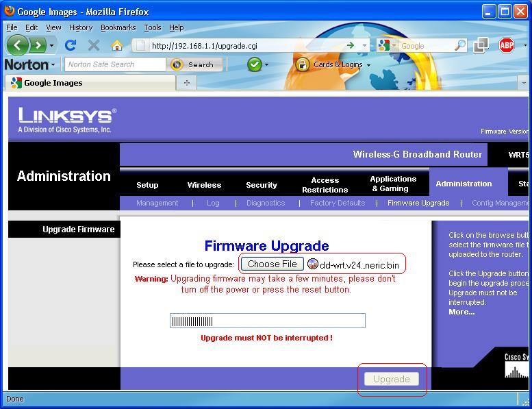Viewport: 532px width, 409px height.
Task: Open the back/forward history dropdown arrow
Action: [51, 45]
